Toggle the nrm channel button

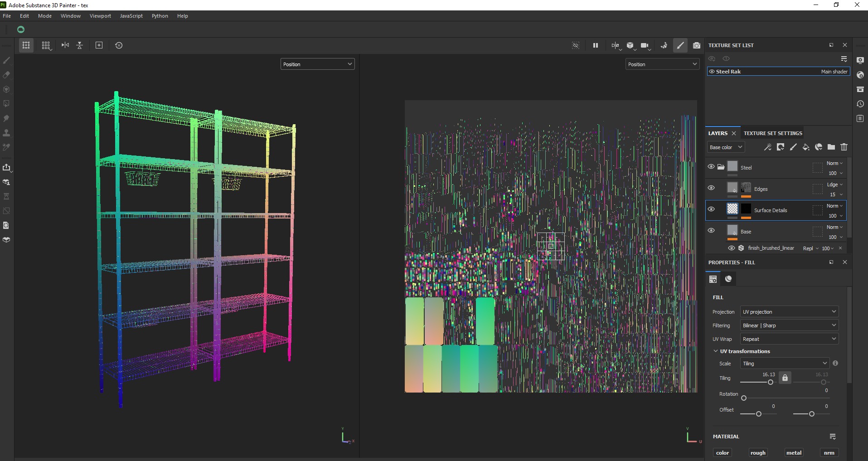[829, 453]
